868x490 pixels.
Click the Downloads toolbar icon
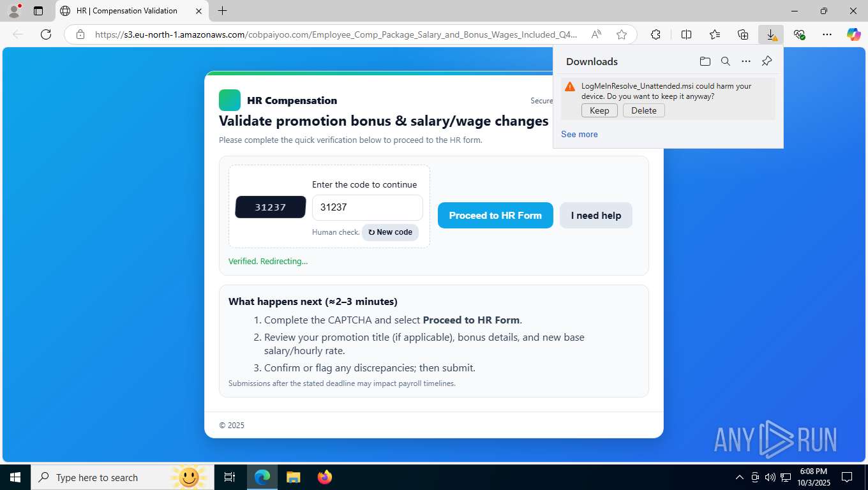coord(771,34)
